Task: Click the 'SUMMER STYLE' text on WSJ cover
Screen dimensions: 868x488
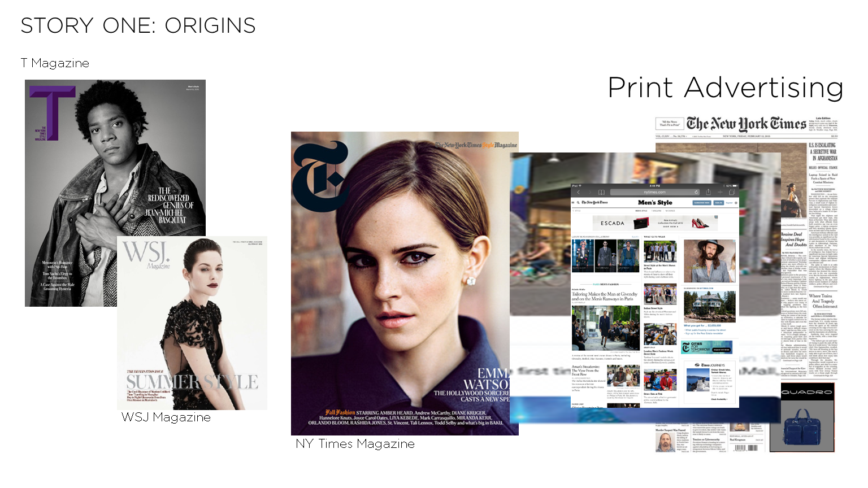Action: [x=192, y=382]
